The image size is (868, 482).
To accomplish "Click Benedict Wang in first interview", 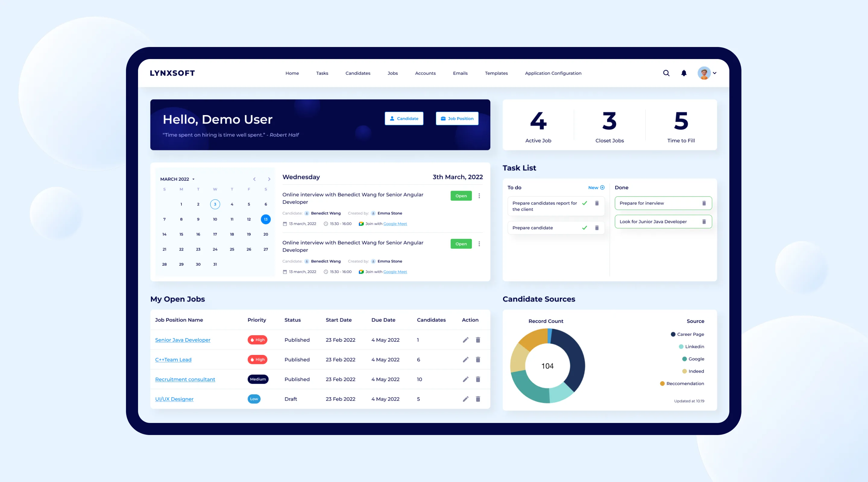I will (x=325, y=213).
